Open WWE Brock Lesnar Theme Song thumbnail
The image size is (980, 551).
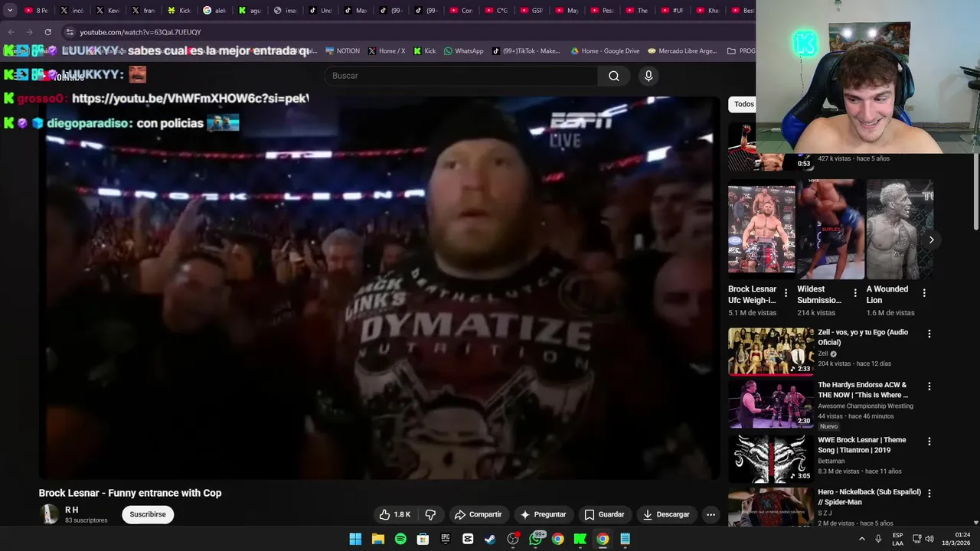pyautogui.click(x=771, y=458)
